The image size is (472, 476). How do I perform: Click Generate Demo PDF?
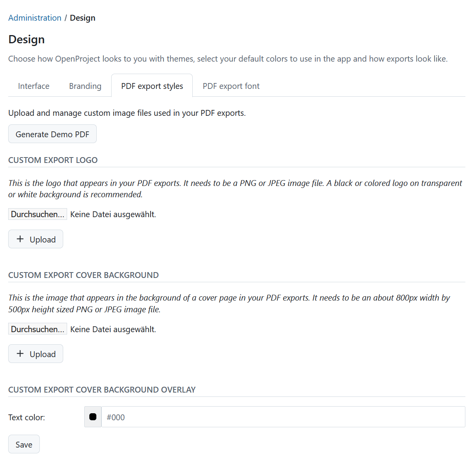(52, 134)
